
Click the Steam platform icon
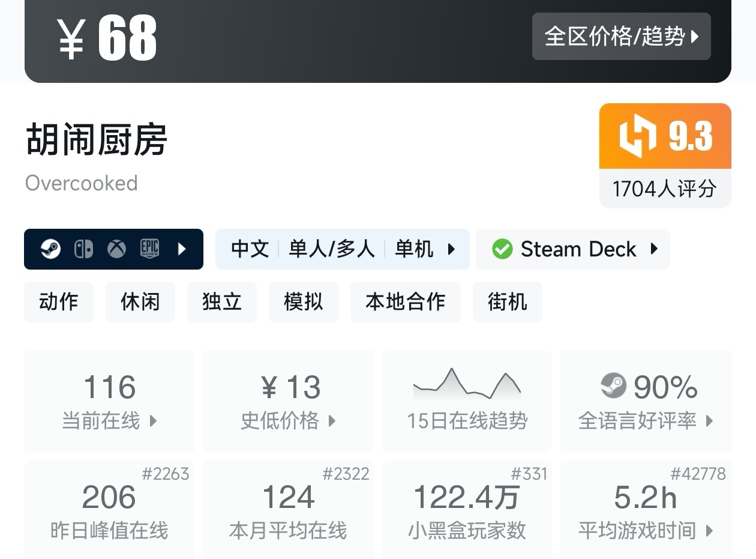coord(51,249)
